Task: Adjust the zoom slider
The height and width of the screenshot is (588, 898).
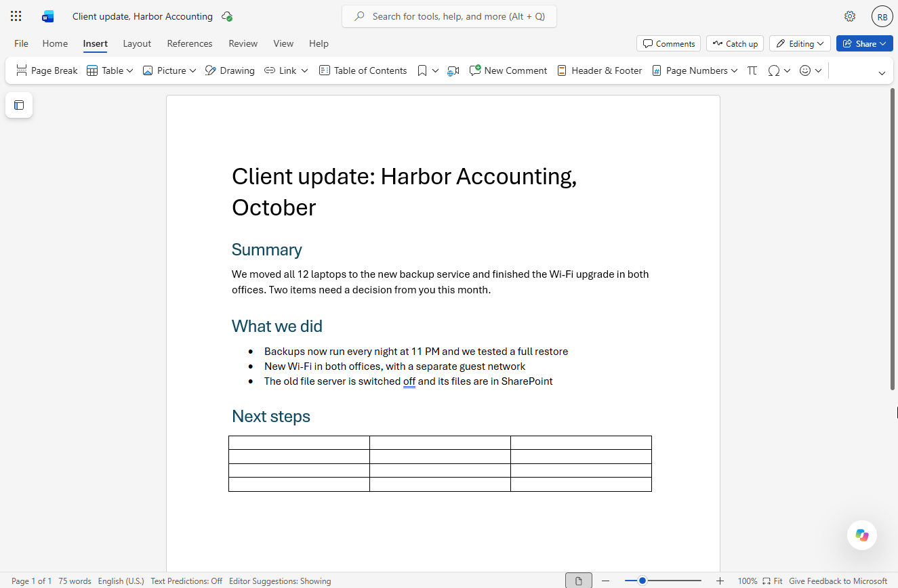Action: pyautogui.click(x=663, y=581)
